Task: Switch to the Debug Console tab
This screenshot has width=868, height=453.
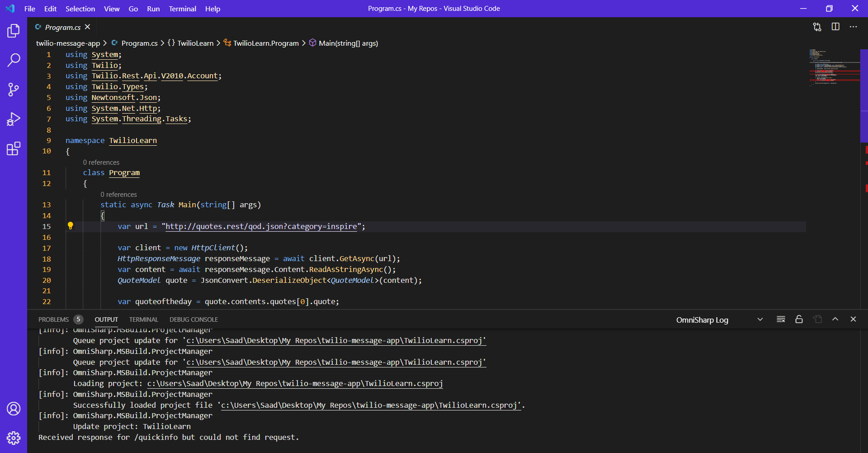Action: [x=193, y=319]
